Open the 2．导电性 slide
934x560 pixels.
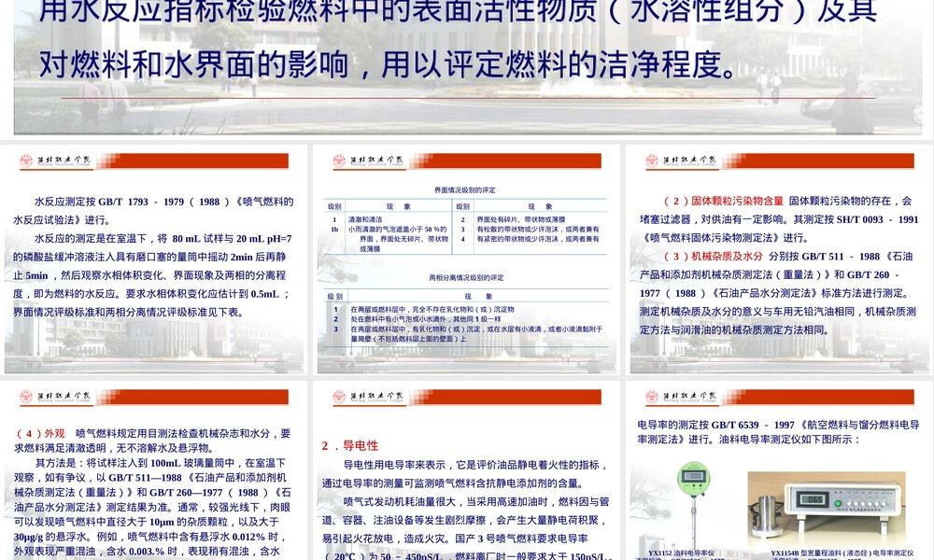[466, 470]
